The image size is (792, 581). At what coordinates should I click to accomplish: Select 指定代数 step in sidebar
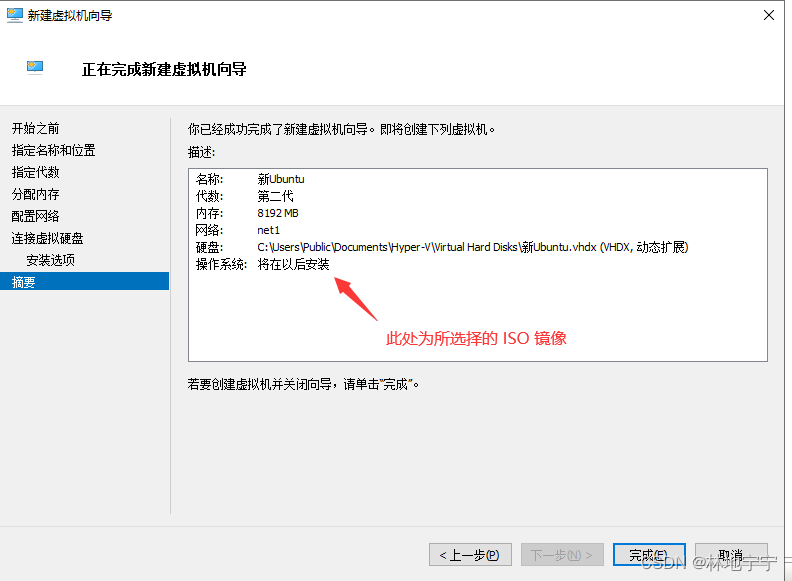pyautogui.click(x=35, y=172)
